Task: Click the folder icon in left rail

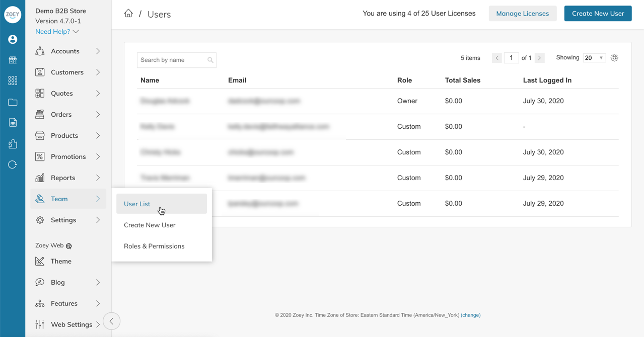Action: point(13,102)
